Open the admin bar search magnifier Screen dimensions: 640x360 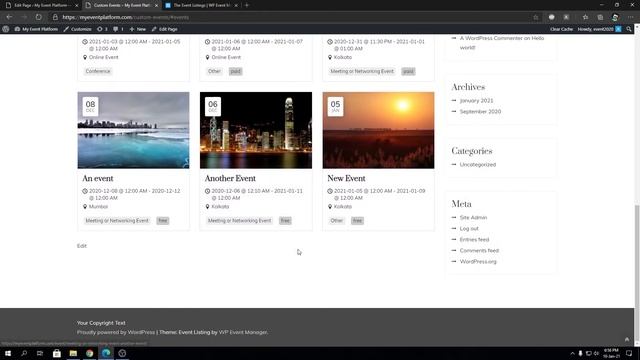coord(629,29)
